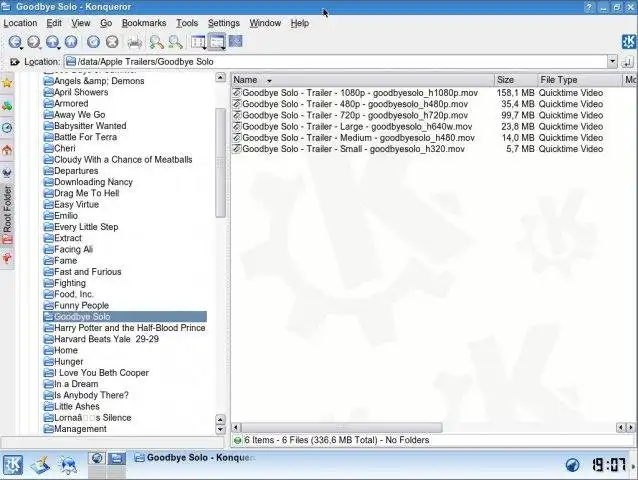Open the View menu
The image size is (638, 480).
pyautogui.click(x=81, y=23)
